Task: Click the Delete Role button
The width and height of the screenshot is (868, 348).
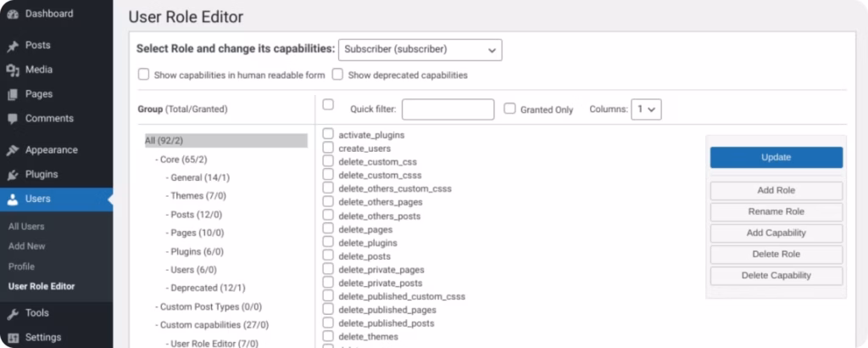Action: (x=776, y=255)
